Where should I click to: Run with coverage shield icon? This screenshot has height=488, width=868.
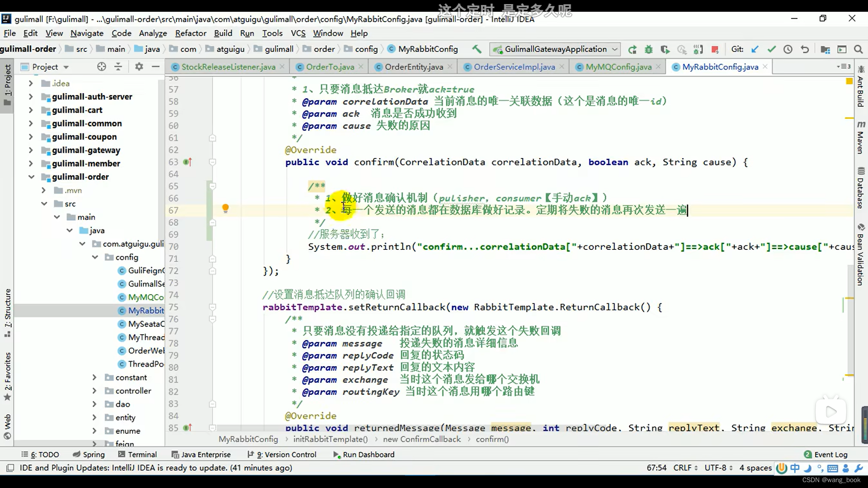pos(665,49)
